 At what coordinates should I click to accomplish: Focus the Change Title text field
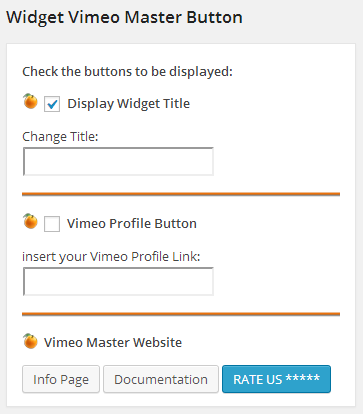tap(118, 161)
